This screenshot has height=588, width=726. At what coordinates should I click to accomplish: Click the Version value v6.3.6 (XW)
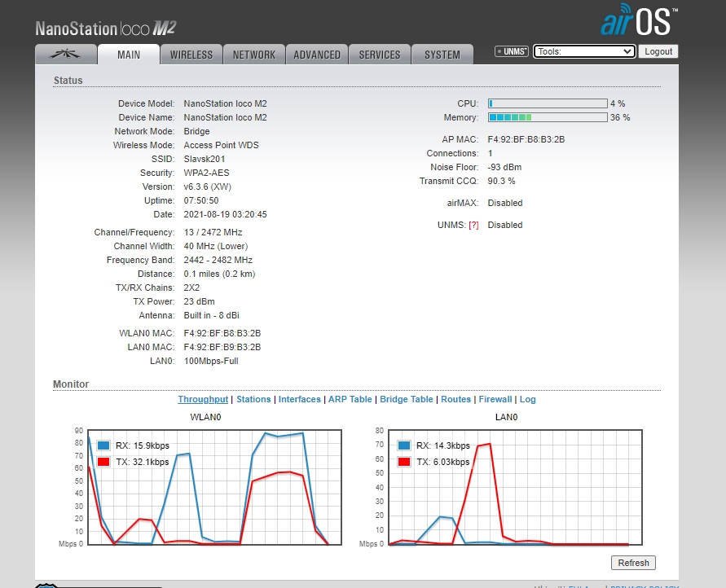208,186
